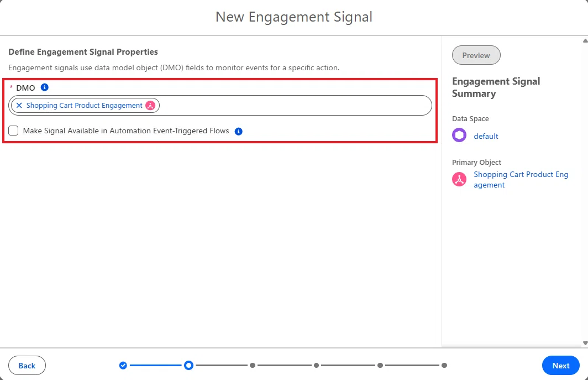Open the default data space link
Viewport: 588px width, 380px height.
tap(486, 136)
